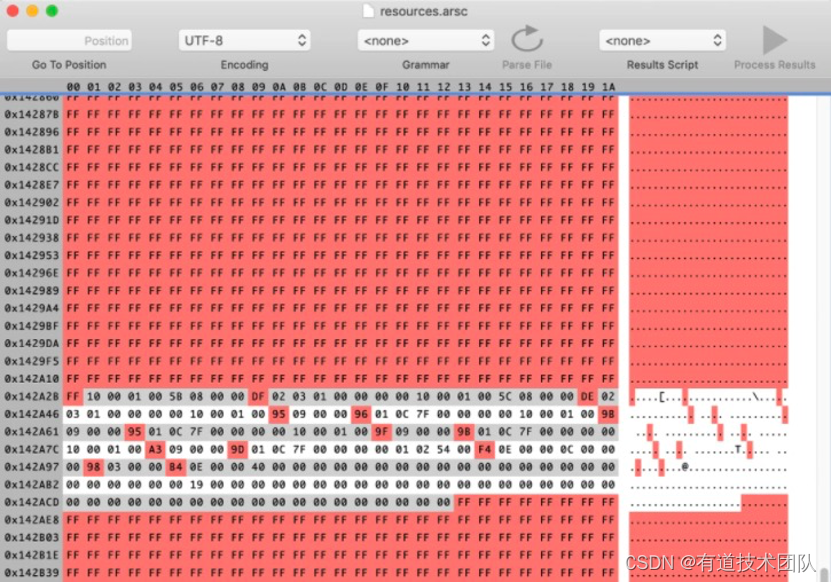Screen dimensions: 832x582
Task: Click column header 13
Action: (464, 86)
